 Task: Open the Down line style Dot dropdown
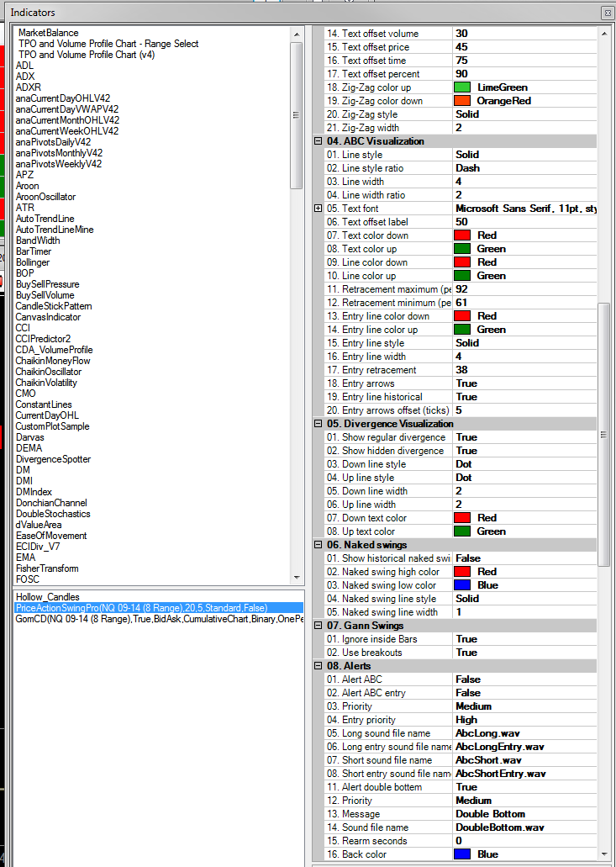(x=524, y=464)
